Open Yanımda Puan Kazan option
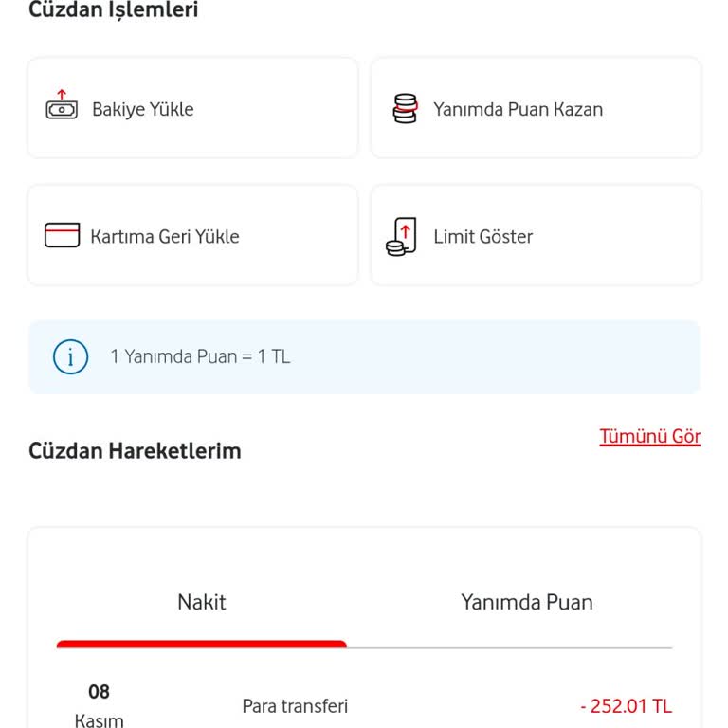Viewport: 728px width, 728px height. (536, 108)
